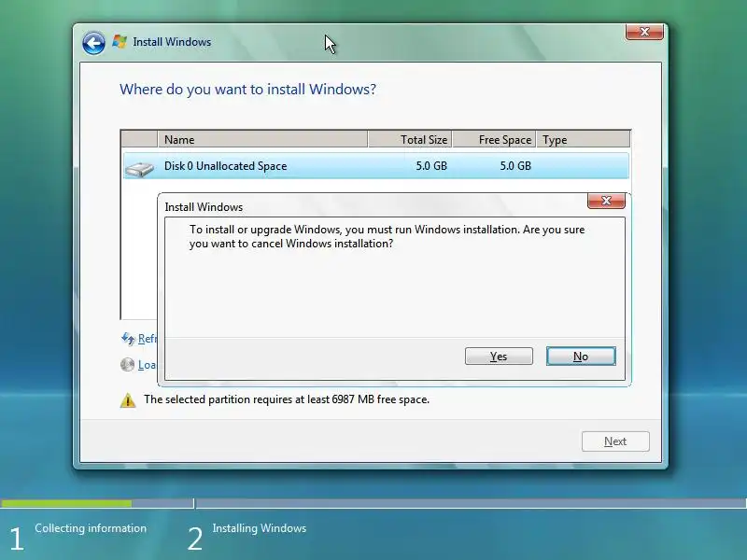
Task: Click the partially hidden Refresh link
Action: [148, 339]
